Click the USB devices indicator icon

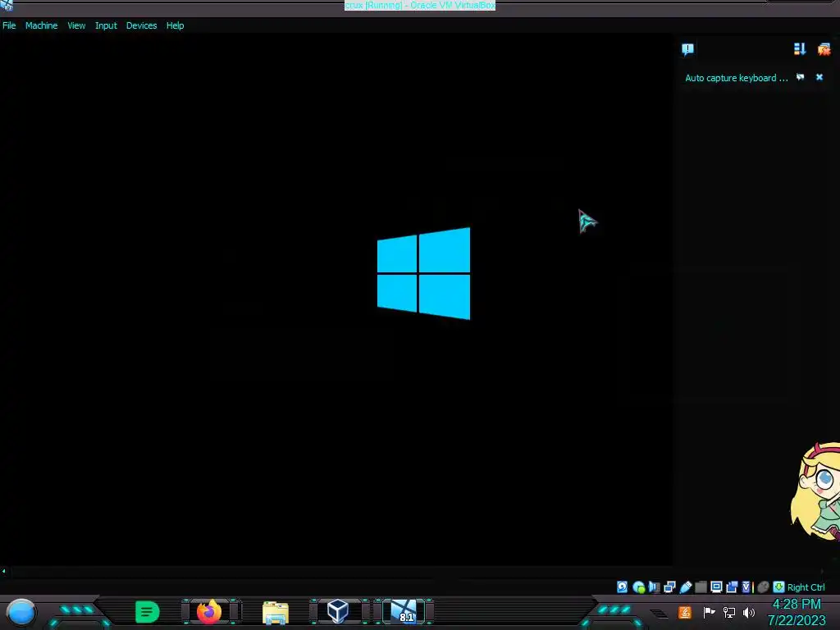pos(685,587)
